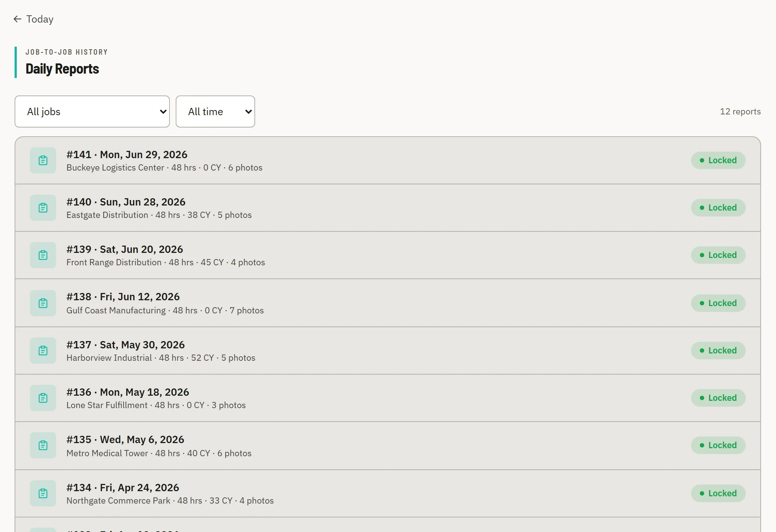Open report #134 Fri, Apr 24, 2026

388,493
